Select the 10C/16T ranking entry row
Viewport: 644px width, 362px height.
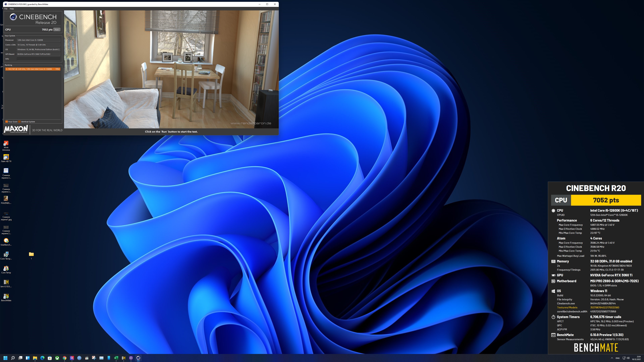33,69
